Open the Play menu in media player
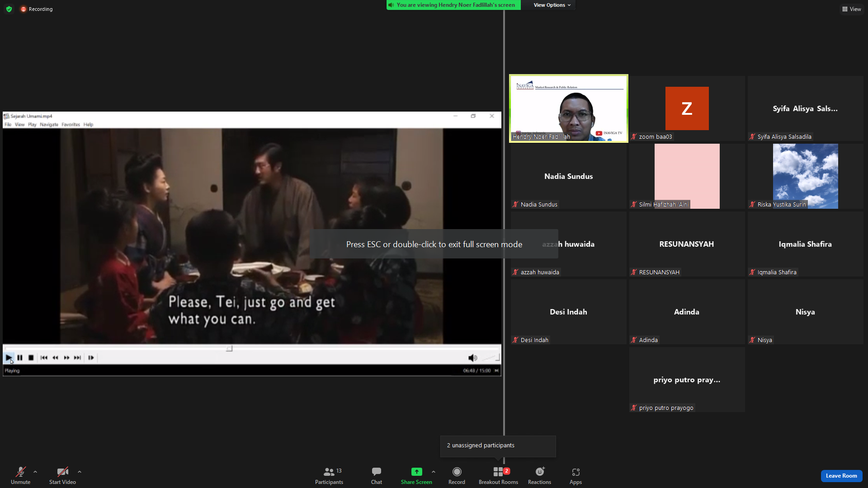868x488 pixels. pyautogui.click(x=32, y=125)
